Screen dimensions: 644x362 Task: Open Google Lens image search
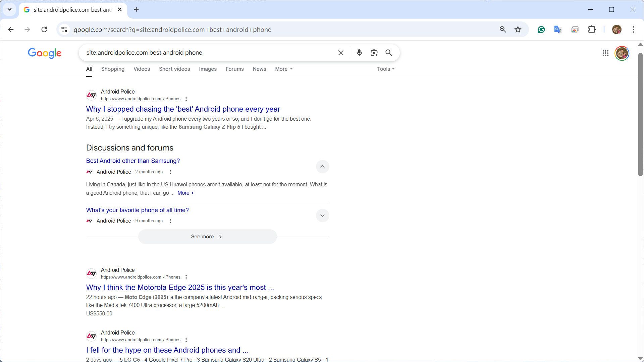374,53
